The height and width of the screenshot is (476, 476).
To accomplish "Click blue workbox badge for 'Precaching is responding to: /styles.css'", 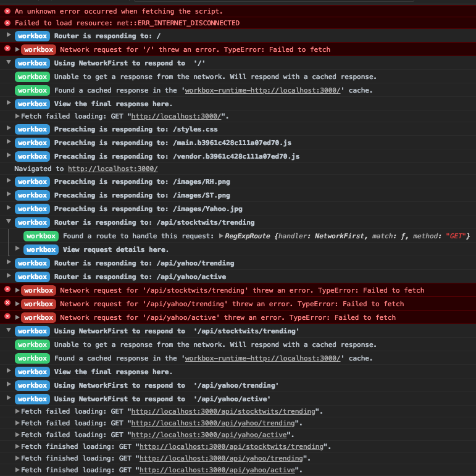I will pos(32,130).
